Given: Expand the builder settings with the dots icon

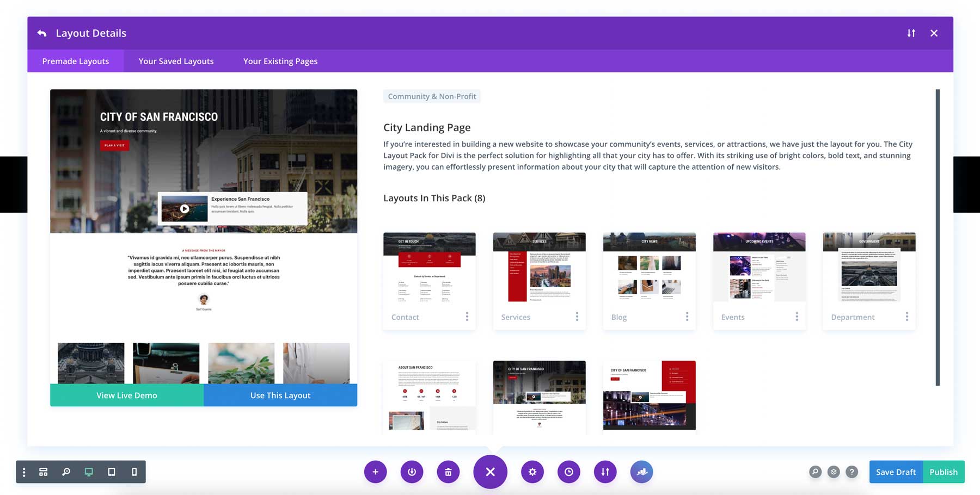Looking at the screenshot, I should tap(23, 472).
